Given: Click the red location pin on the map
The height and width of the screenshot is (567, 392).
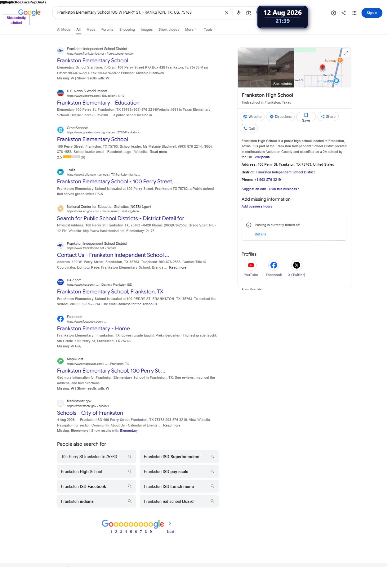Looking at the screenshot, I should [323, 67].
